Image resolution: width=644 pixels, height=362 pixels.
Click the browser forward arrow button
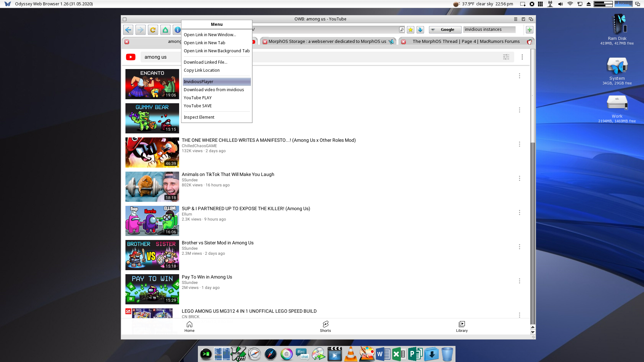(141, 30)
